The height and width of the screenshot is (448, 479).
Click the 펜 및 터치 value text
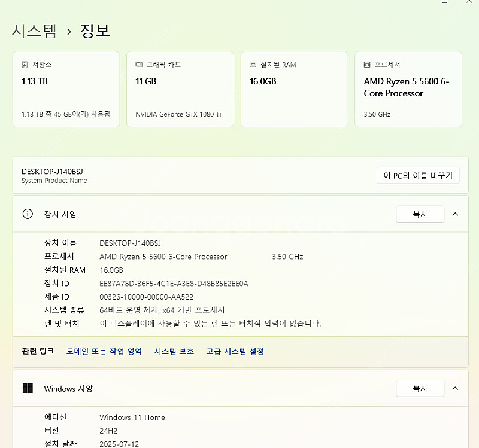210,324
